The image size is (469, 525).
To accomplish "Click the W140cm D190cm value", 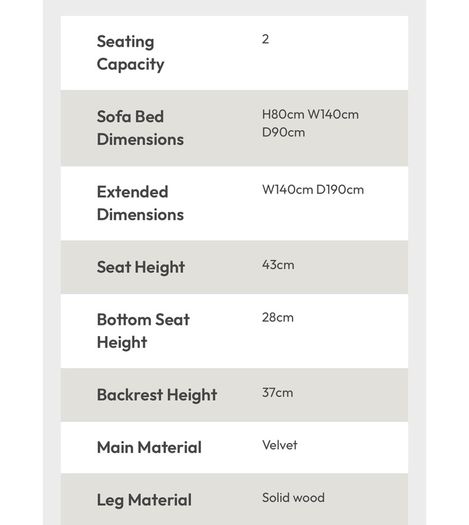I will point(313,190).
